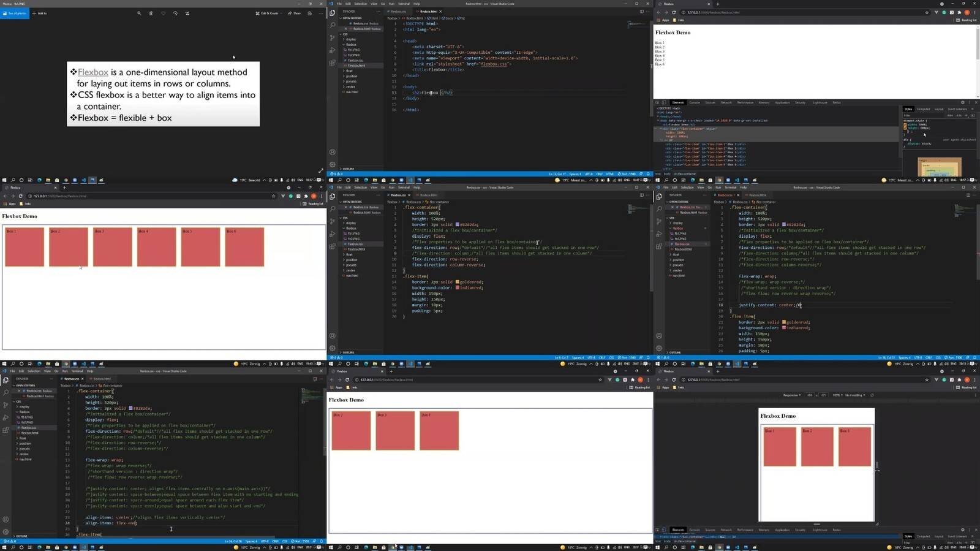Toggle the heart favorite icon in Photos
Screen dimensions: 980x551
point(163,13)
